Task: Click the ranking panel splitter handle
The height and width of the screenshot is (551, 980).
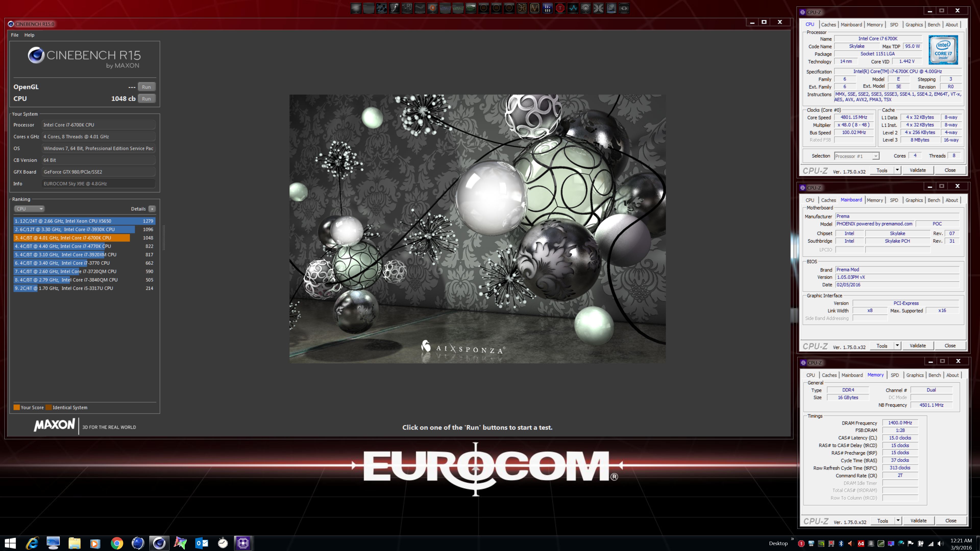Action: (164, 238)
